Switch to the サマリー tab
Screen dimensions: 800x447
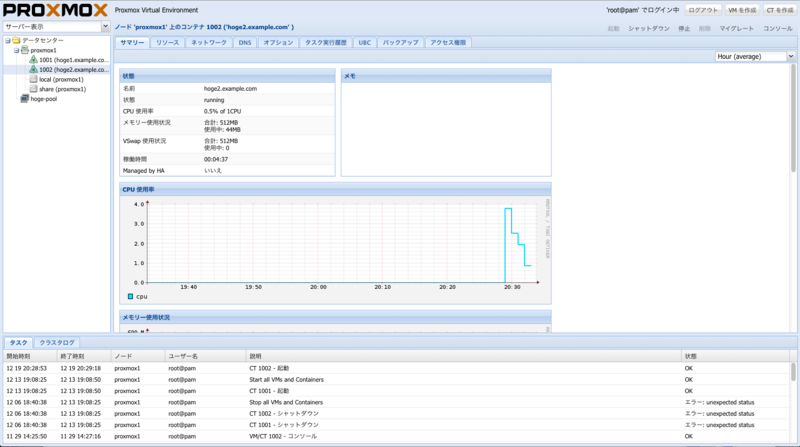132,43
